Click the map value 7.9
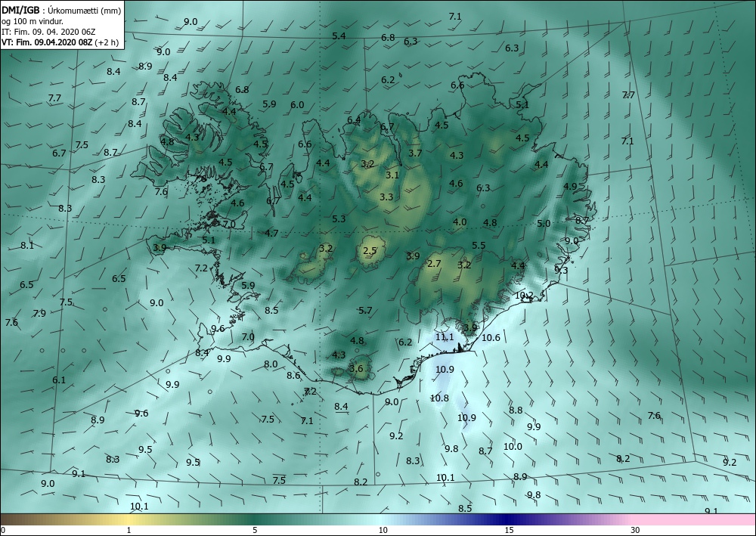756x536 pixels. coord(39,313)
